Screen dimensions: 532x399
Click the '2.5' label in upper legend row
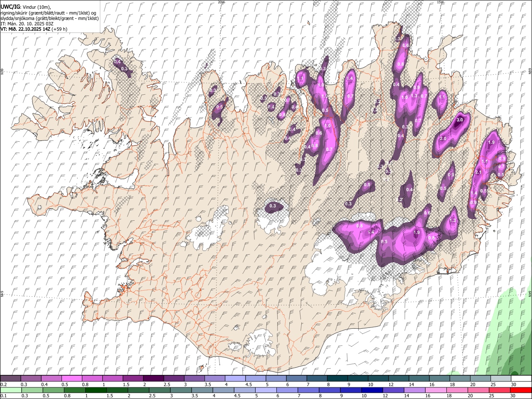167,384
